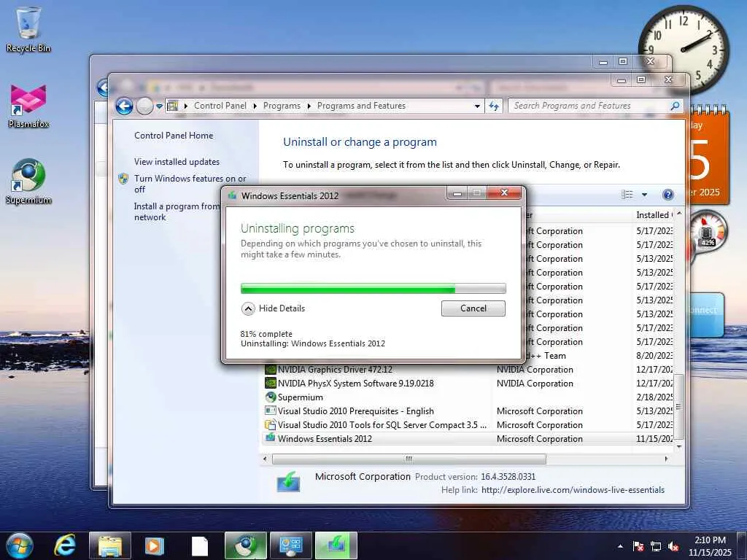Click the desktop clock gadget
747x560 pixels.
click(684, 50)
